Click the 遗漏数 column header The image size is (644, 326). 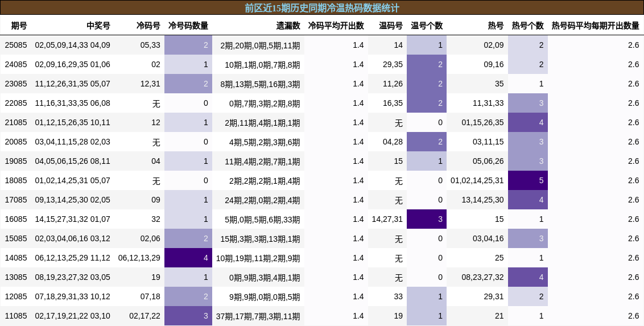[288, 26]
